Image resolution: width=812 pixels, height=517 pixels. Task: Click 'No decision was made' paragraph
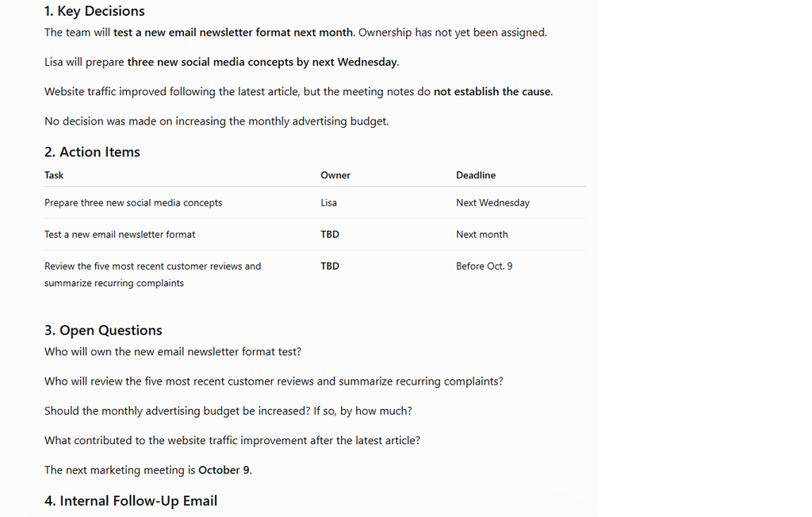click(216, 121)
